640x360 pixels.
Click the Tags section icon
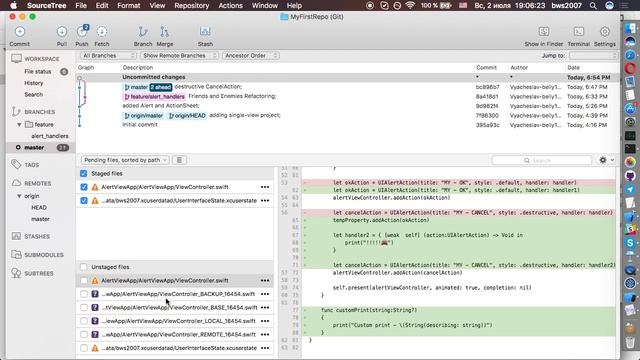click(16, 164)
